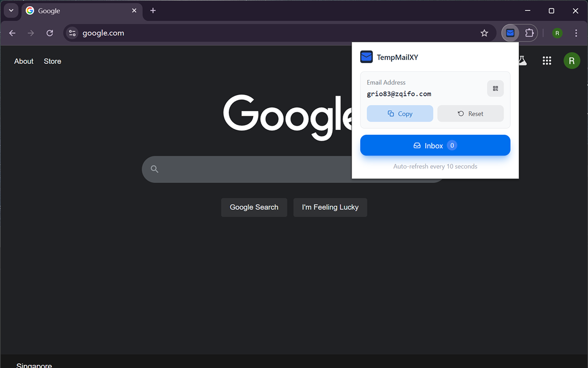Click I'm Feeling Lucky
Image resolution: width=588 pixels, height=368 pixels.
point(330,207)
